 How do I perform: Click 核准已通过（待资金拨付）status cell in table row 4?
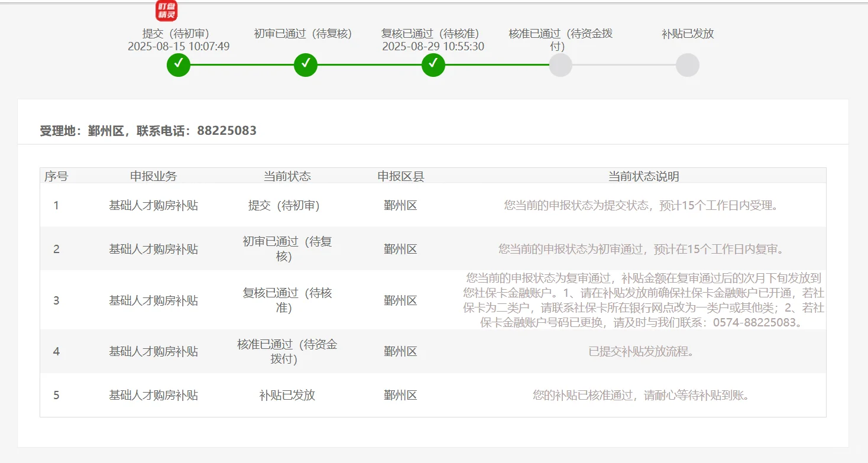pos(287,351)
